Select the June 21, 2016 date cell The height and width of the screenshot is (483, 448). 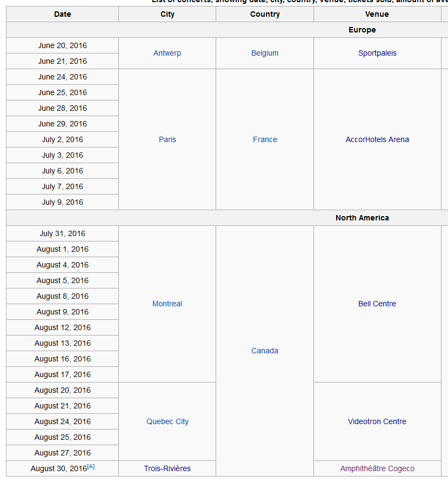point(63,61)
